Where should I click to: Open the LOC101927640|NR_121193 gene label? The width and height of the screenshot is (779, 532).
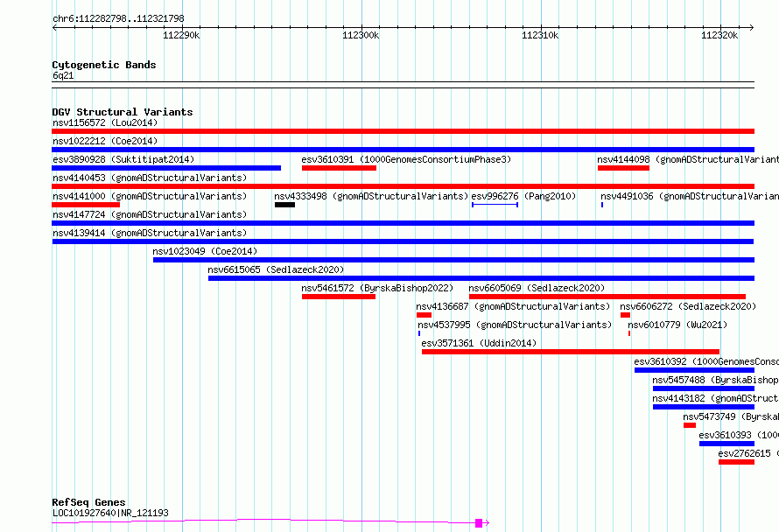click(110, 513)
